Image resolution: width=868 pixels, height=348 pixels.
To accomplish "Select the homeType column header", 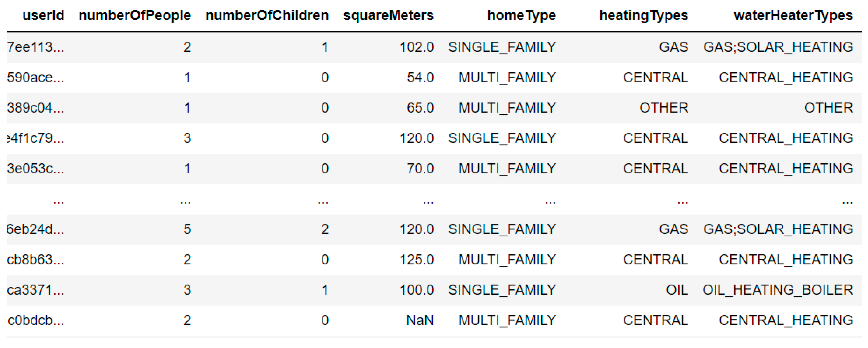I will pos(521,15).
